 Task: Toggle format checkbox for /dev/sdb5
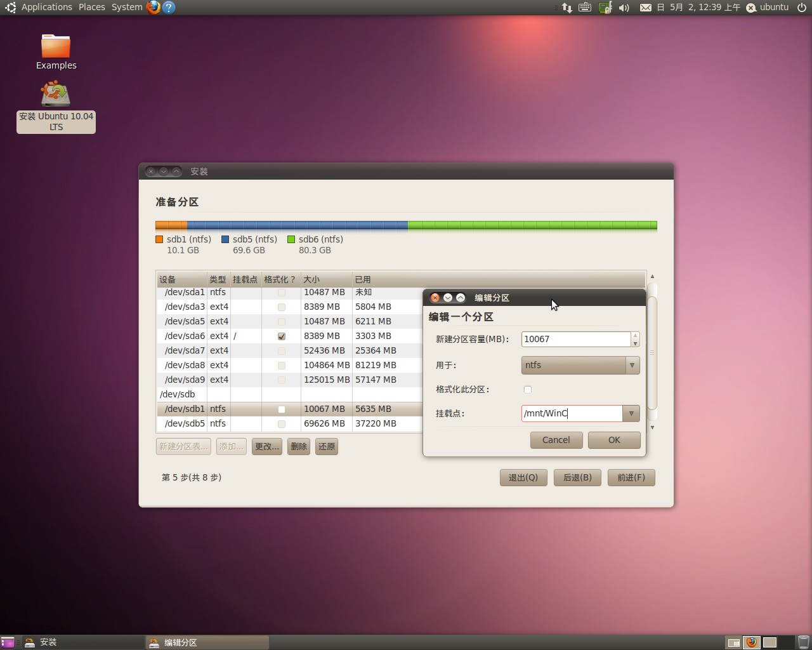[x=282, y=424]
